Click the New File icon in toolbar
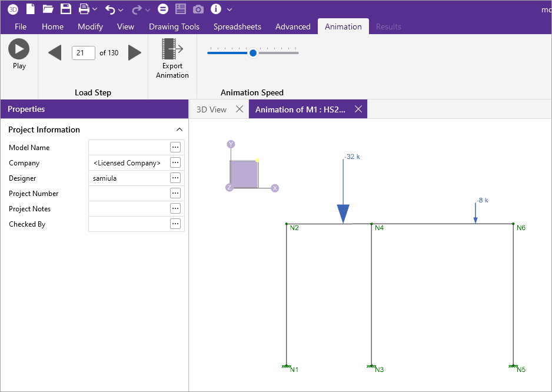 31,9
